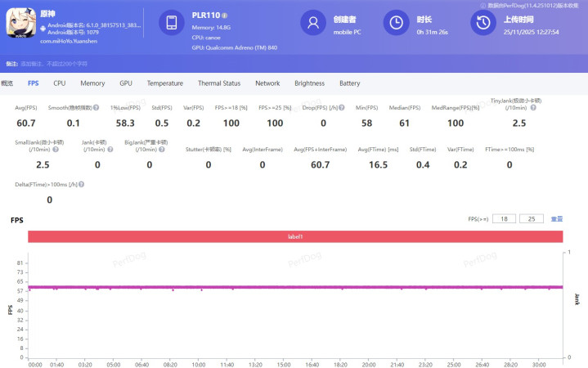Viewport: 588px width, 368px height.
Task: Click the upload time history icon
Action: [x=483, y=25]
